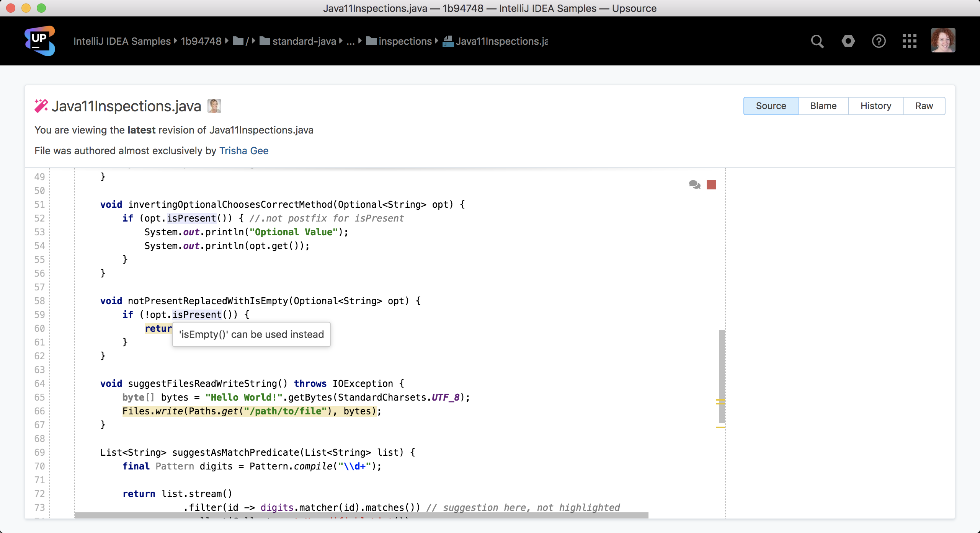Click the author avatar beside file name

point(214,106)
